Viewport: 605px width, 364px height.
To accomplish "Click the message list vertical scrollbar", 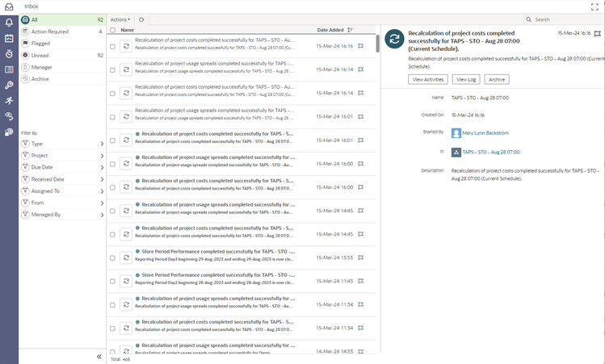I will point(377,44).
